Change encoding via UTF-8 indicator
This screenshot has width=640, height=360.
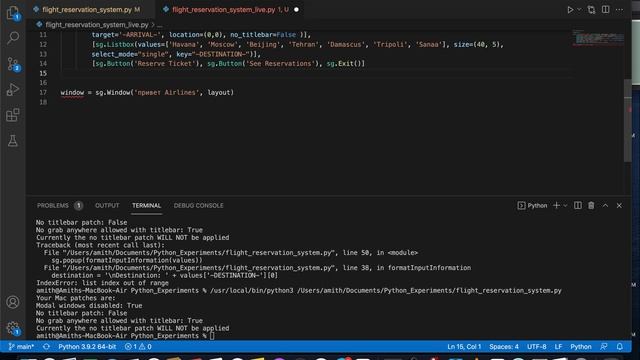pos(536,347)
